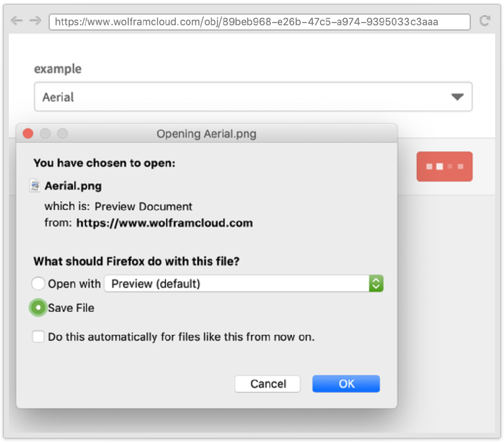The image size is (504, 443).
Task: Focus the wolframcloud URL address bar
Action: pos(259,22)
